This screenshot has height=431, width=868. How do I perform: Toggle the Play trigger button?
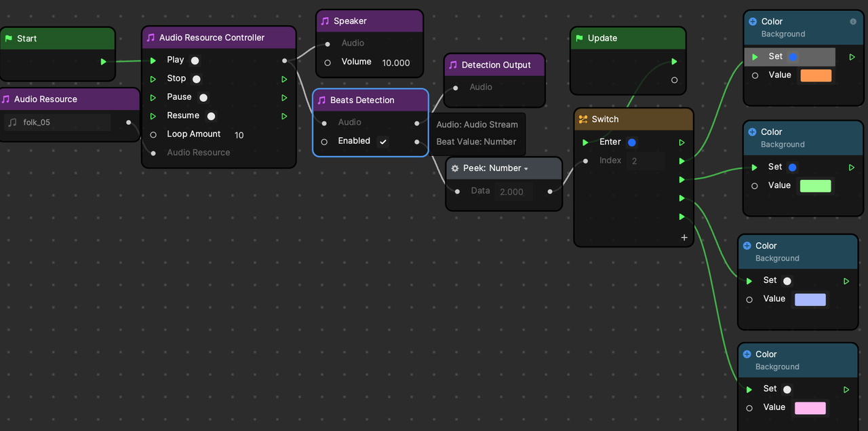point(195,60)
